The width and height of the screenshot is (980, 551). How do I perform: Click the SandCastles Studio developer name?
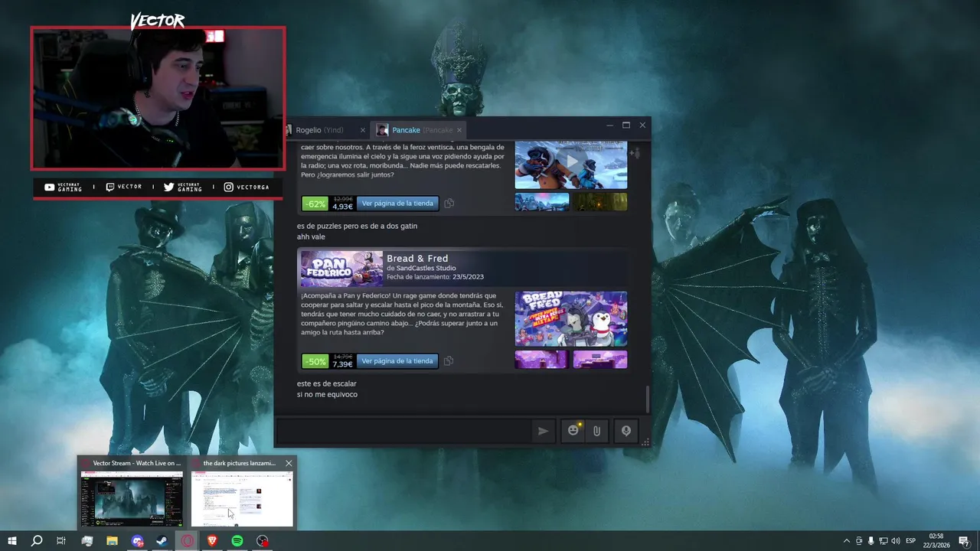[426, 268]
